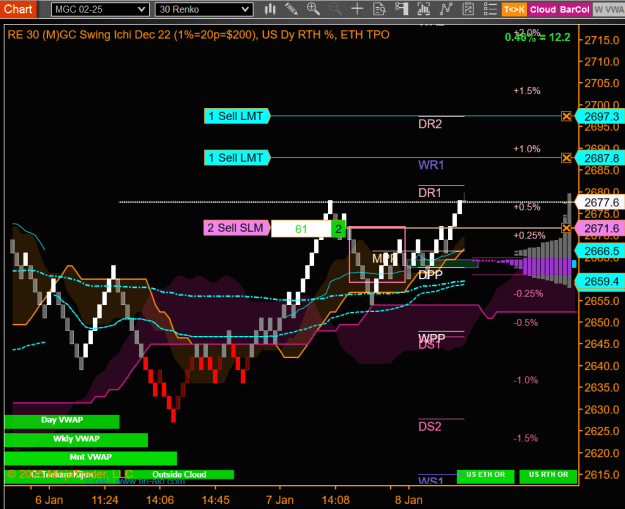This screenshot has width=625, height=509.
Task: Click the 2666.5 cyan price marker
Action: pos(601,251)
